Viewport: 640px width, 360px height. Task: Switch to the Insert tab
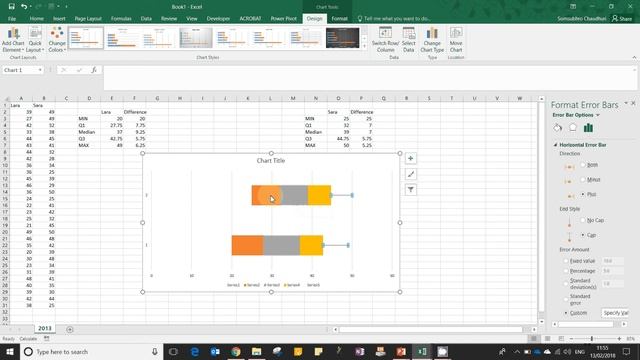click(59, 19)
